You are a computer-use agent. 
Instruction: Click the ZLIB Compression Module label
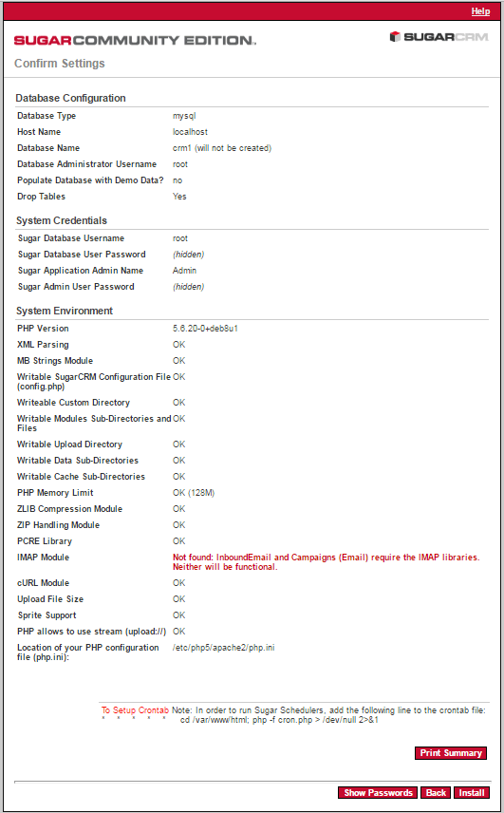click(x=69, y=509)
